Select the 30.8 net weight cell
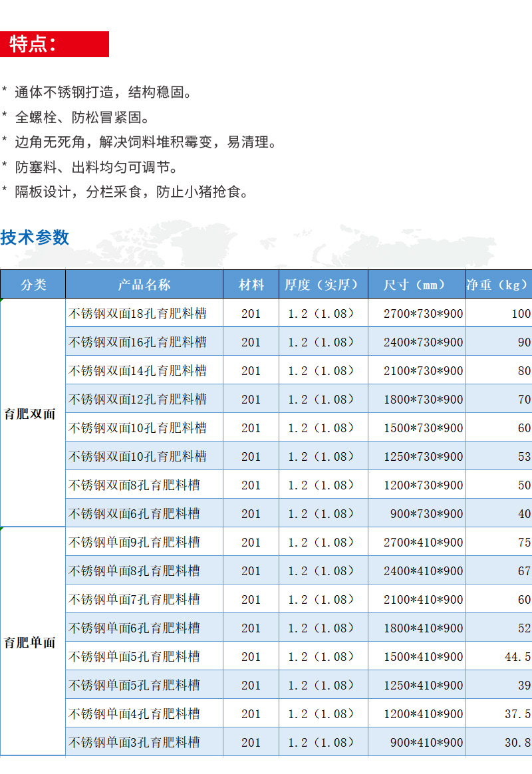The image size is (532, 774). point(517,742)
